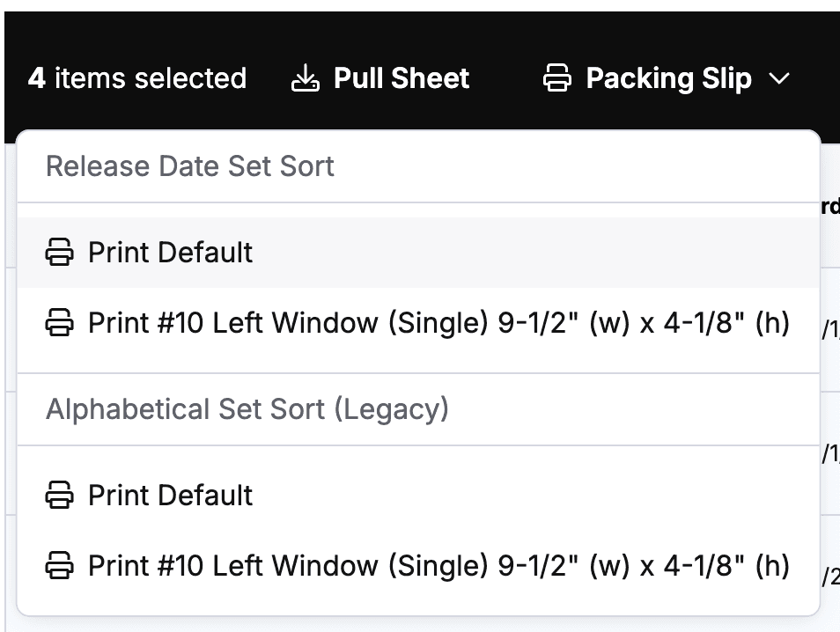Open the Packing Slip menu label
Screen dimensions: 840x632
click(668, 79)
